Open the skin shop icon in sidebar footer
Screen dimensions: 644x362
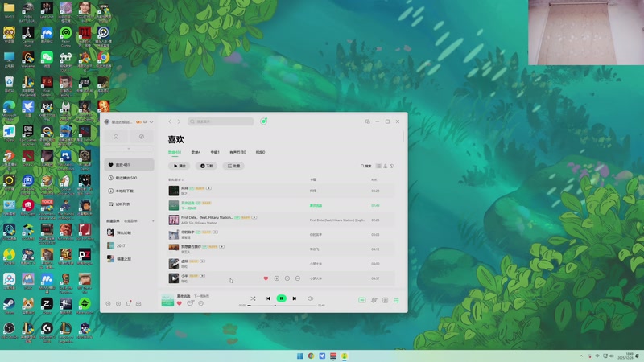129,304
